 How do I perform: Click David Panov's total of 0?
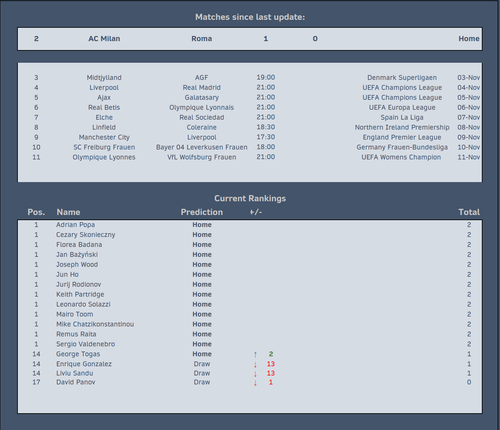469,382
